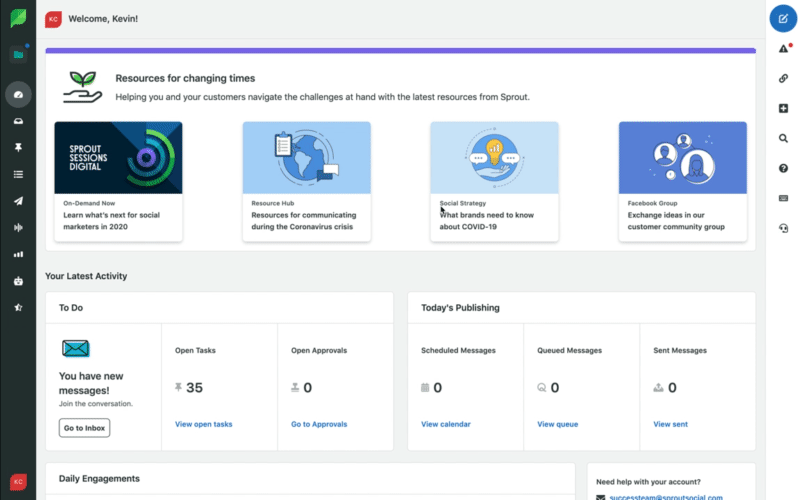Click the KC avatar at sidebar bottom
This screenshot has width=800, height=500.
18,482
